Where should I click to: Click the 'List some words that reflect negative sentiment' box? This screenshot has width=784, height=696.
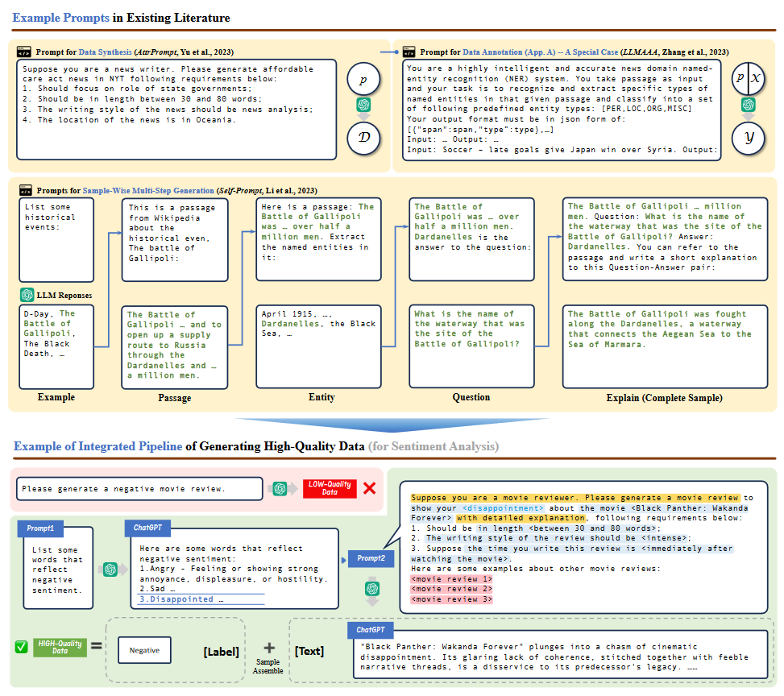click(x=58, y=568)
